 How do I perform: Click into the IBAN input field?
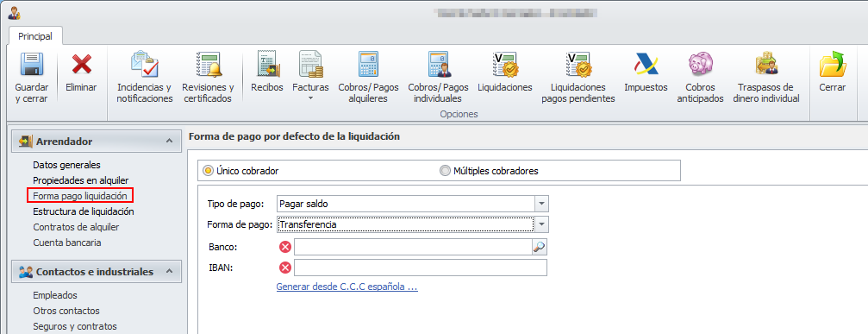coord(420,268)
